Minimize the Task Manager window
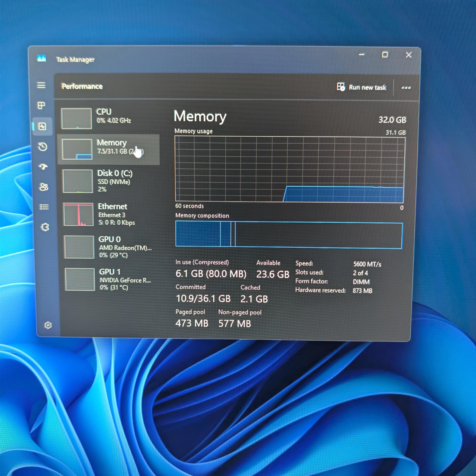Screen dimensions: 476x476 361,54
